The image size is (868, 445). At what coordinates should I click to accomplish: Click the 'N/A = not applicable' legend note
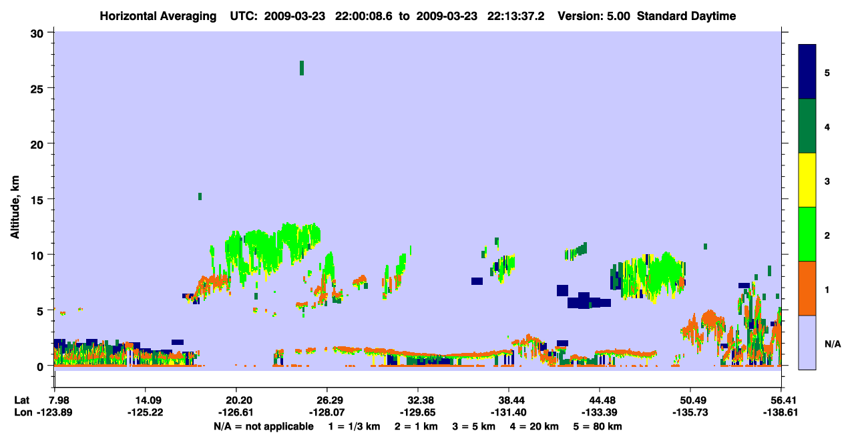click(264, 426)
